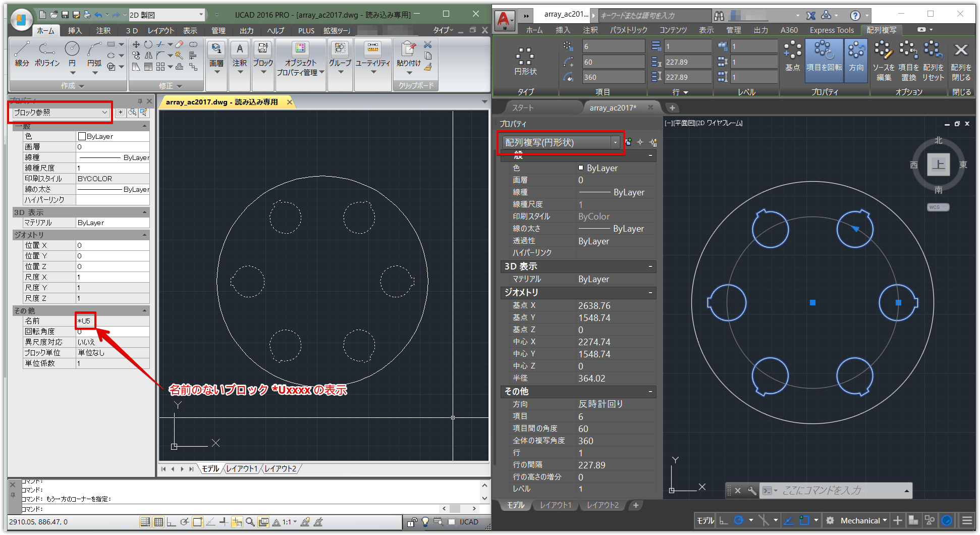This screenshot has width=980, height=535.
Task: Click the AutoCAD application menu A button
Action: (504, 20)
